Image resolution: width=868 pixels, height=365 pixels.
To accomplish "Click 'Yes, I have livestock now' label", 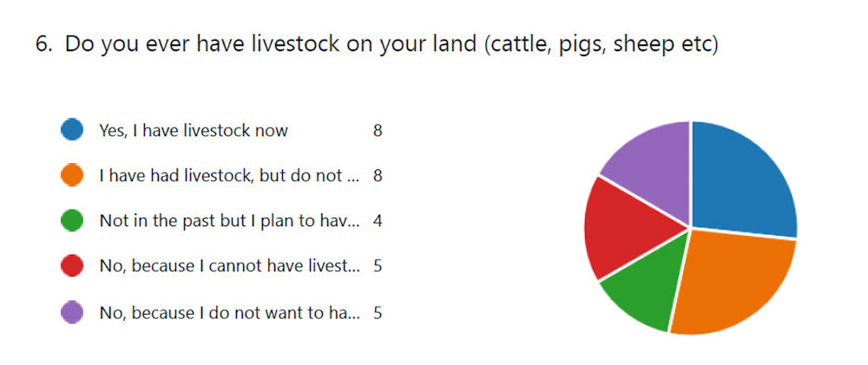I will [x=194, y=131].
